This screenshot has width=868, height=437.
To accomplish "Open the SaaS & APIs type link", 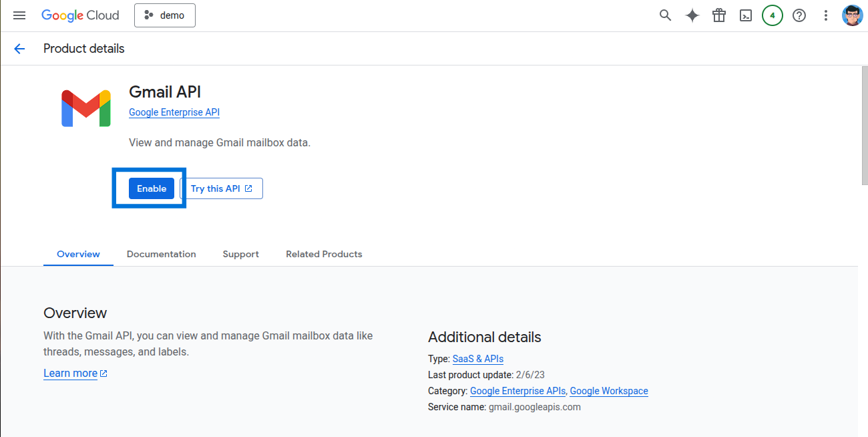I will pyautogui.click(x=478, y=359).
